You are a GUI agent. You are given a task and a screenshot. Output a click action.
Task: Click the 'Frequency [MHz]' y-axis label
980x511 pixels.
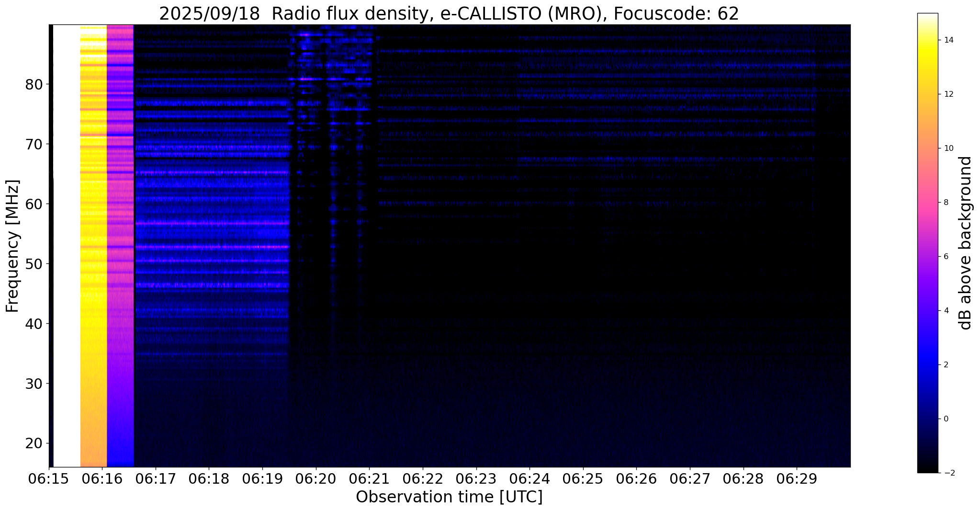(x=12, y=246)
